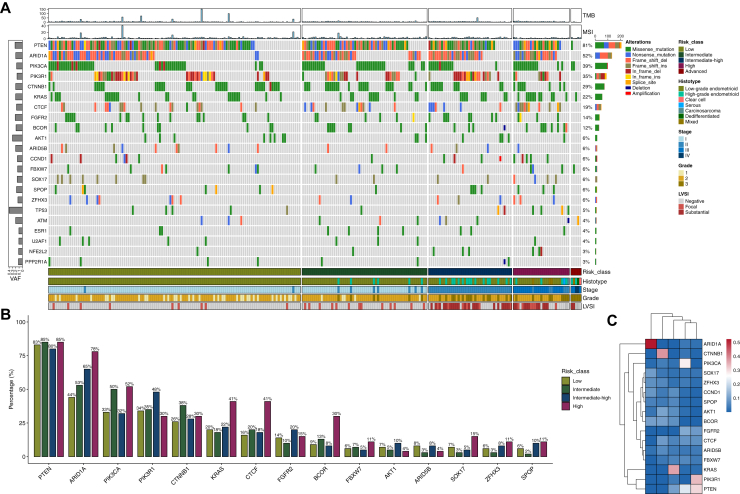This screenshot has height=494, width=740.
Task: Click the PTEN gene row label
Action: [40, 45]
